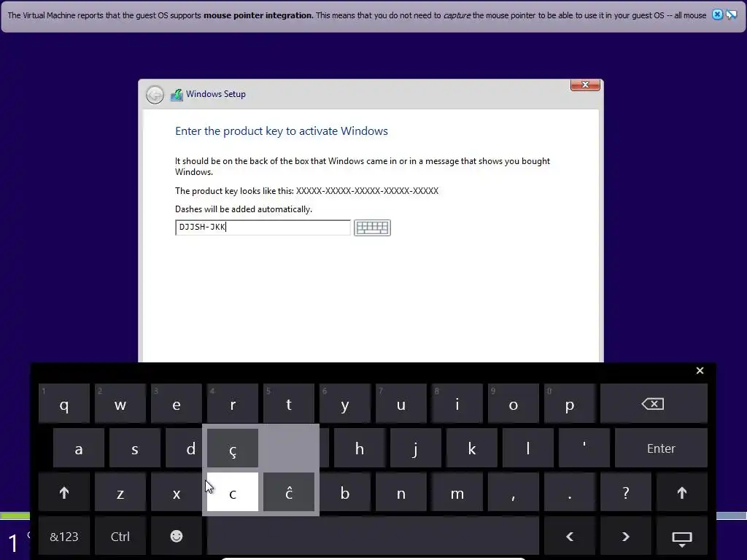This screenshot has height=560, width=747.
Task: Tap the comma key
Action: (x=514, y=492)
